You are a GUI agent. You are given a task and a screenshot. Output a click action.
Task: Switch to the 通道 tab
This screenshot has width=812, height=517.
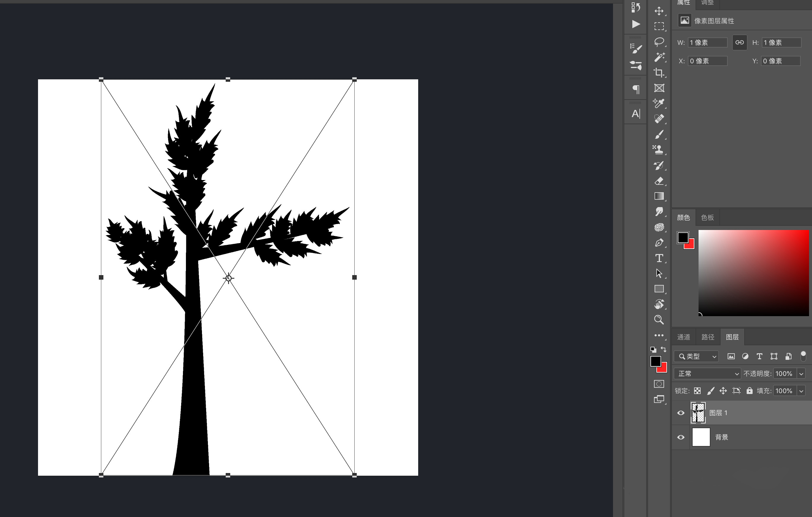(x=683, y=337)
